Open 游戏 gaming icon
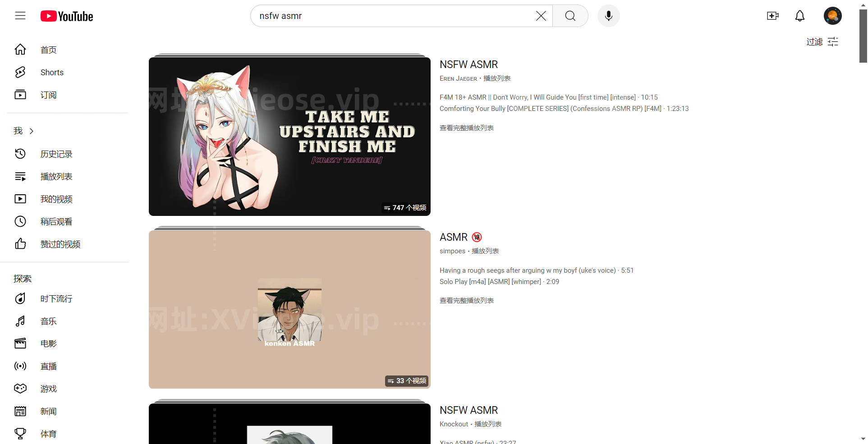 point(20,389)
